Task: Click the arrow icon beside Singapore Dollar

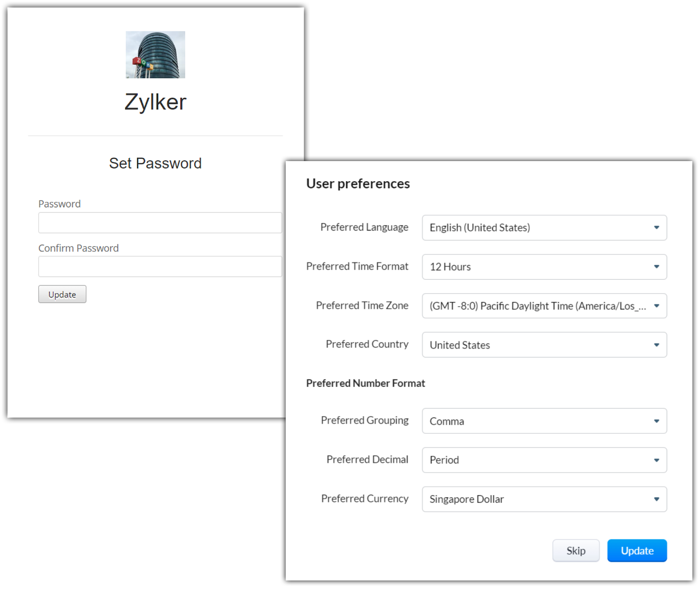Action: tap(656, 499)
